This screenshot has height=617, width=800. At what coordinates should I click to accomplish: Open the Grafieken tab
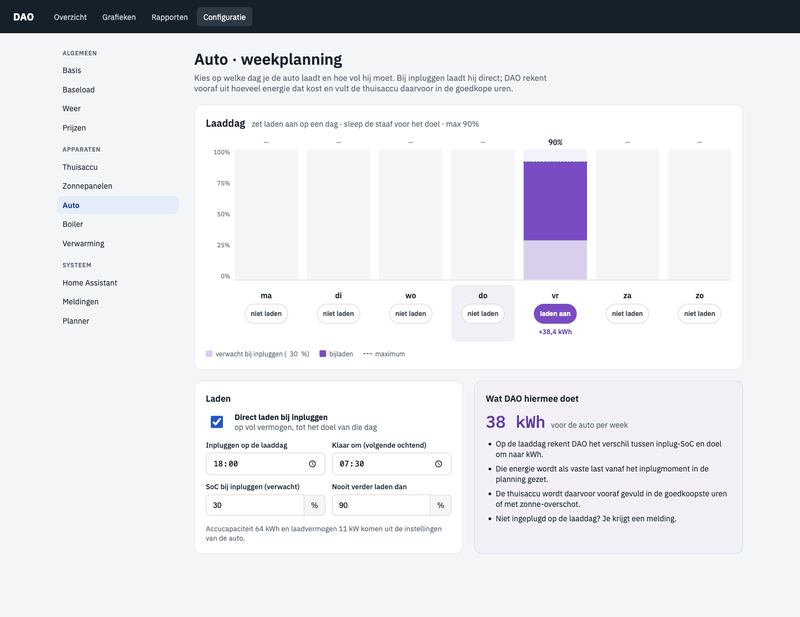click(x=119, y=17)
